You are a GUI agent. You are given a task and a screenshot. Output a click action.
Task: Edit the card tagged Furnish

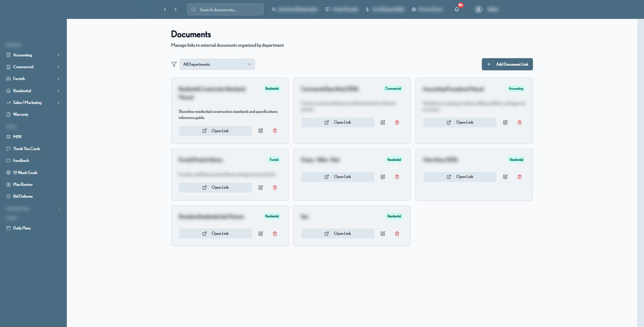261,188
